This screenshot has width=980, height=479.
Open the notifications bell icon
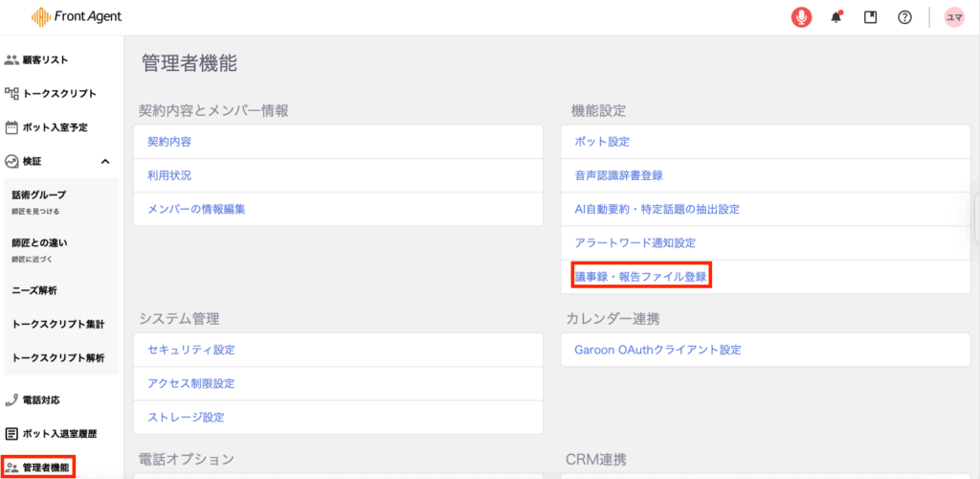pyautogui.click(x=836, y=17)
